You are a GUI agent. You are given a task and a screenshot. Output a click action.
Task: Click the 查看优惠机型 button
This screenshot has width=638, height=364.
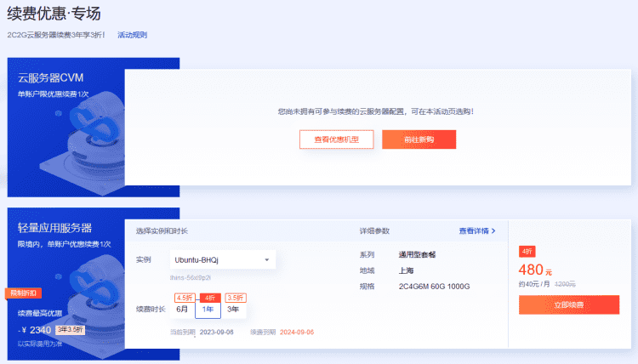tap(336, 139)
